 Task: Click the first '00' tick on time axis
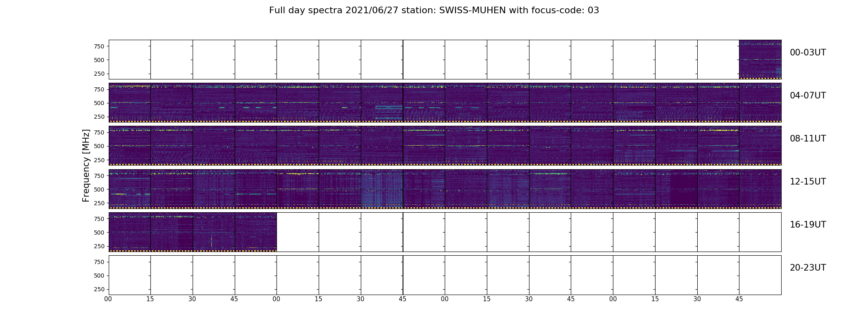click(x=108, y=299)
